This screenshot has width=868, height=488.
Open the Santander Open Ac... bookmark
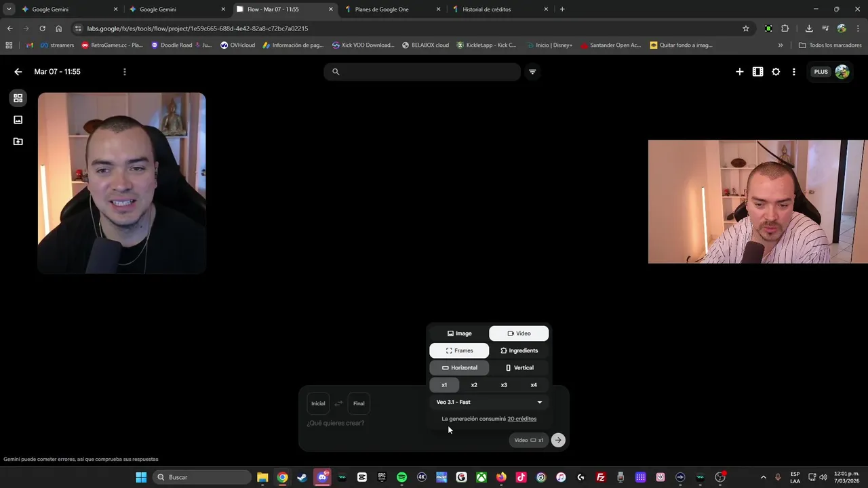pyautogui.click(x=610, y=45)
